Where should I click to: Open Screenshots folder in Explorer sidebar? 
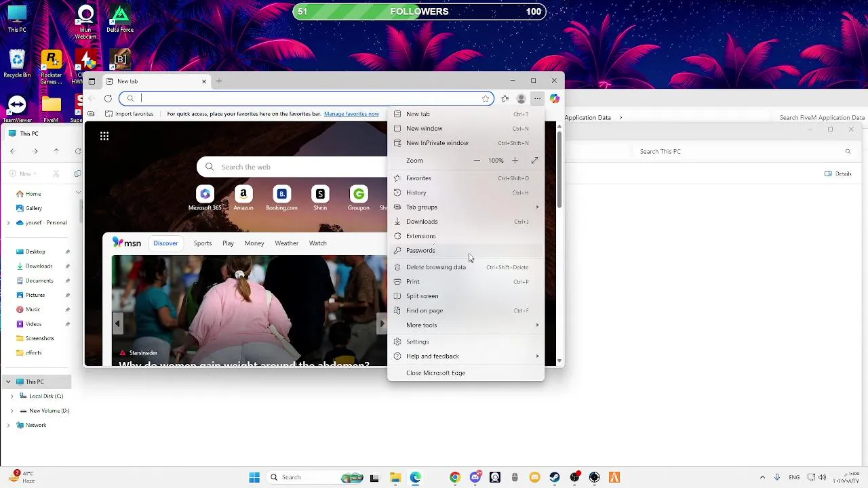tap(40, 338)
